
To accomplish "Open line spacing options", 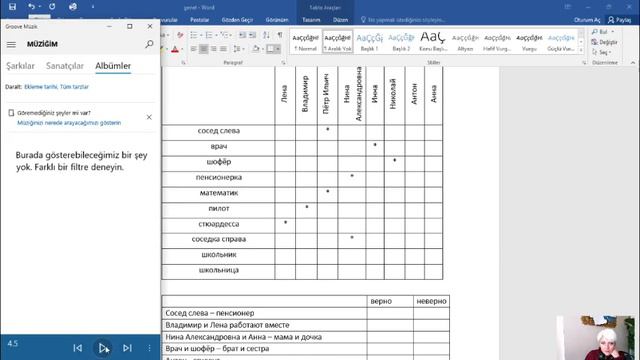I will pyautogui.click(x=238, y=49).
